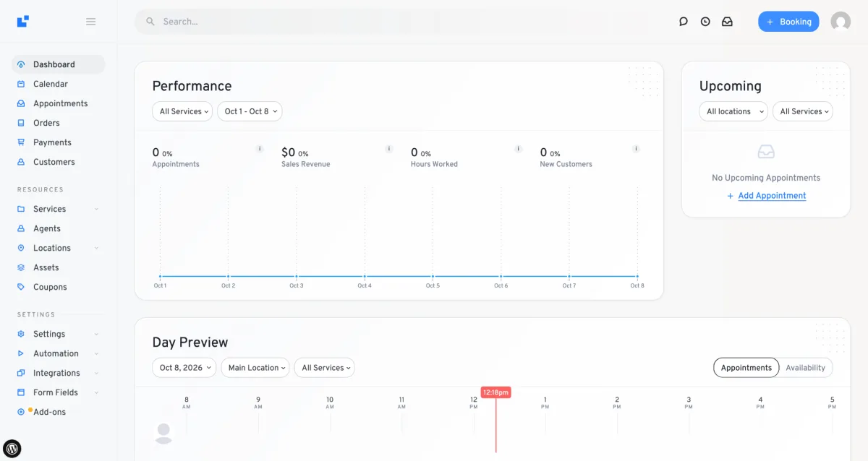Switch Day Preview to Appointments view

click(746, 368)
